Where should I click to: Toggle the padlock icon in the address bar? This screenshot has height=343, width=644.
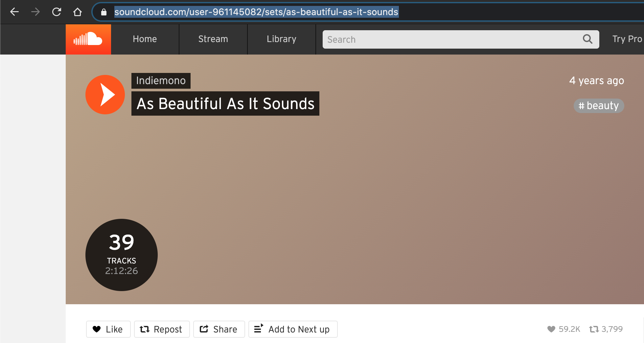(x=103, y=12)
